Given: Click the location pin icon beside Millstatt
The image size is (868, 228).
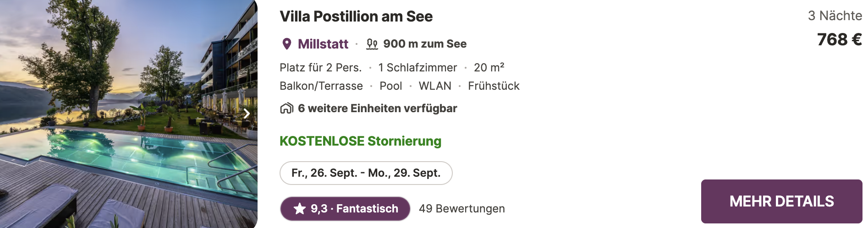Looking at the screenshot, I should (287, 44).
